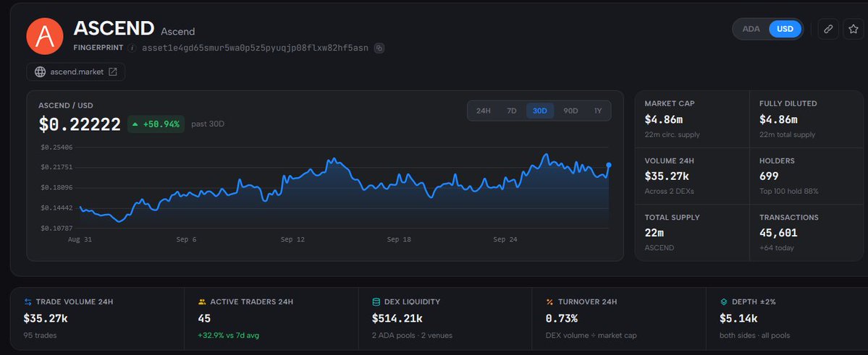Click "Top 100 hold 88%" text
This screenshot has height=355, width=868.
[789, 192]
